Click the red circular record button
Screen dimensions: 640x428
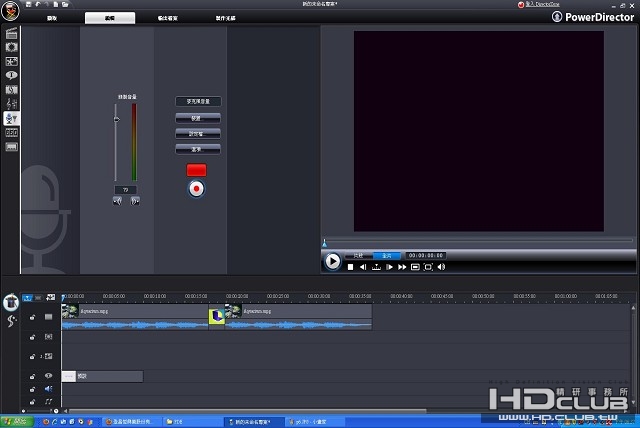coord(197,187)
